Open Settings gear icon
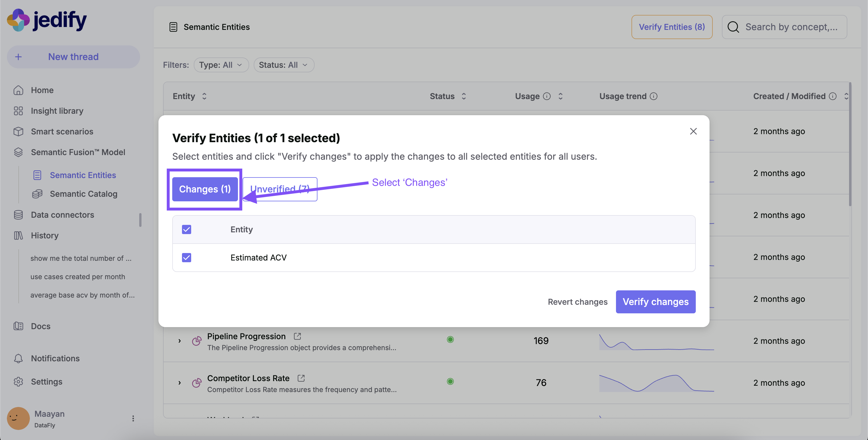This screenshot has width=868, height=440. pyautogui.click(x=18, y=382)
